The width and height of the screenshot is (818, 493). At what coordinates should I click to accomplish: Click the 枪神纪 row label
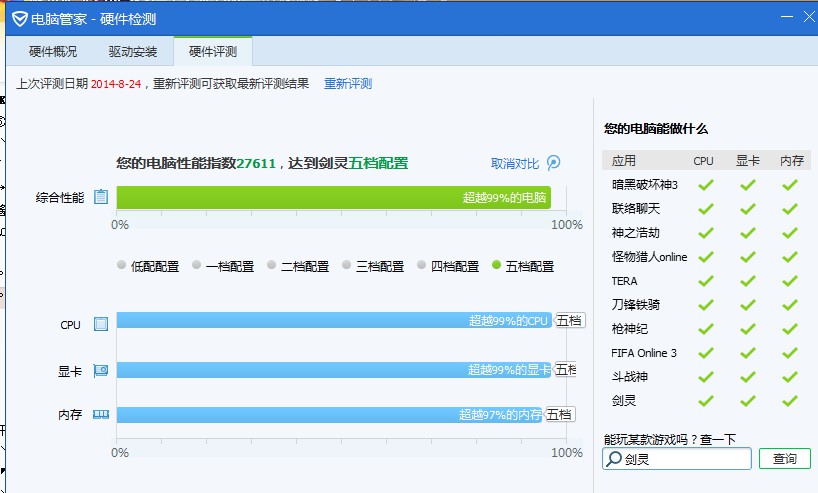[630, 329]
